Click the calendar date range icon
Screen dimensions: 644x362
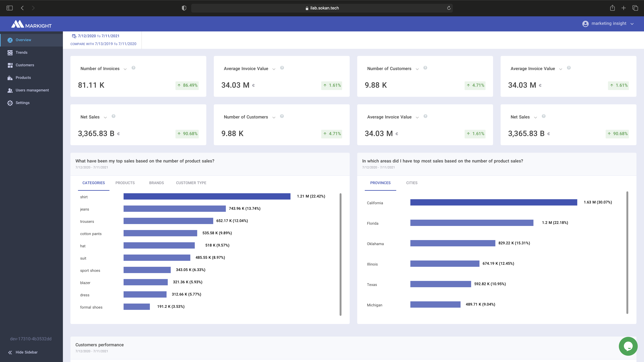click(x=74, y=36)
